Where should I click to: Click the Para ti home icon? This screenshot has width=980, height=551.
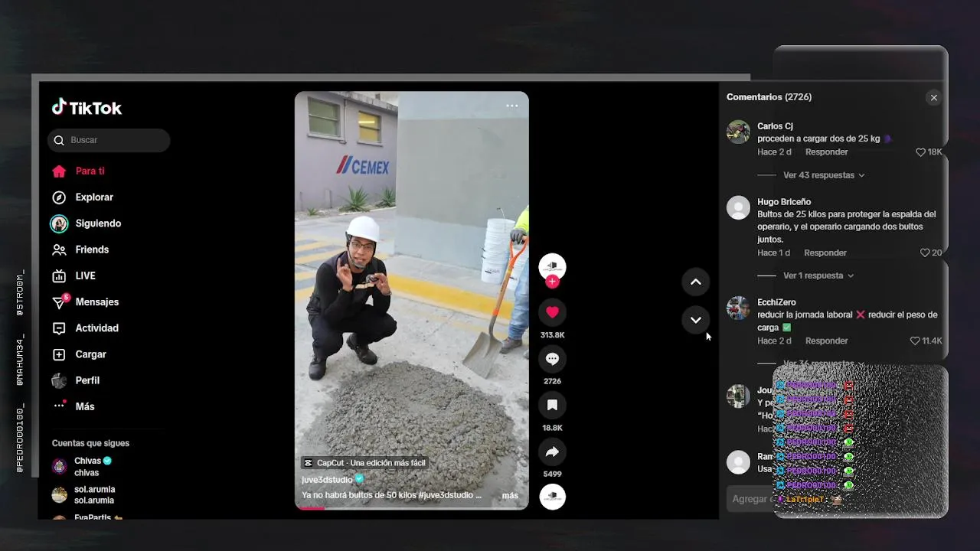[x=59, y=171]
